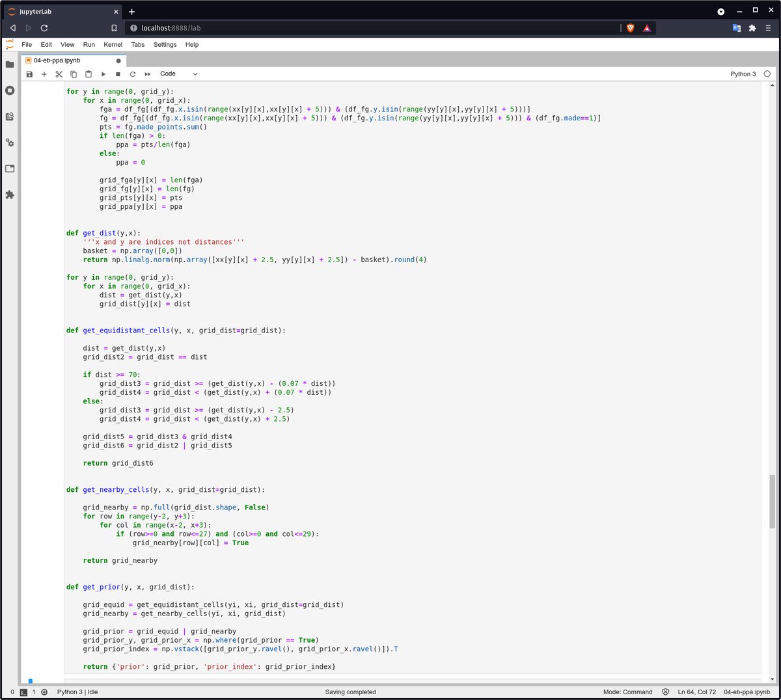The image size is (781, 700).
Task: Click the translate extension icon
Action: tap(737, 28)
